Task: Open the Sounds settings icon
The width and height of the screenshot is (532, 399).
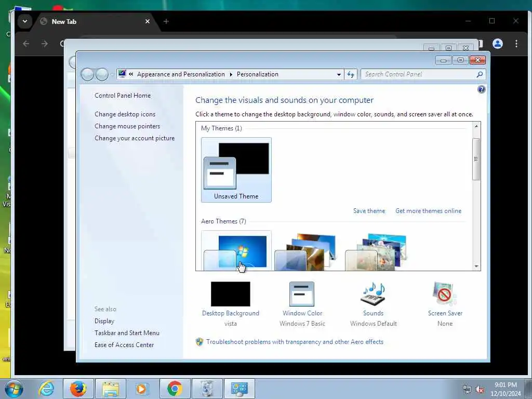Action: tap(373, 294)
